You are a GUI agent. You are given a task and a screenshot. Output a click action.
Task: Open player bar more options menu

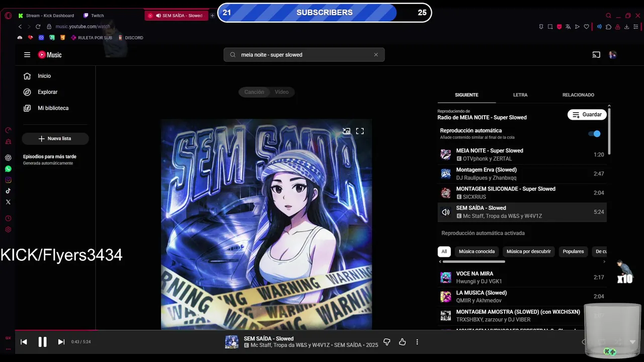(417, 342)
